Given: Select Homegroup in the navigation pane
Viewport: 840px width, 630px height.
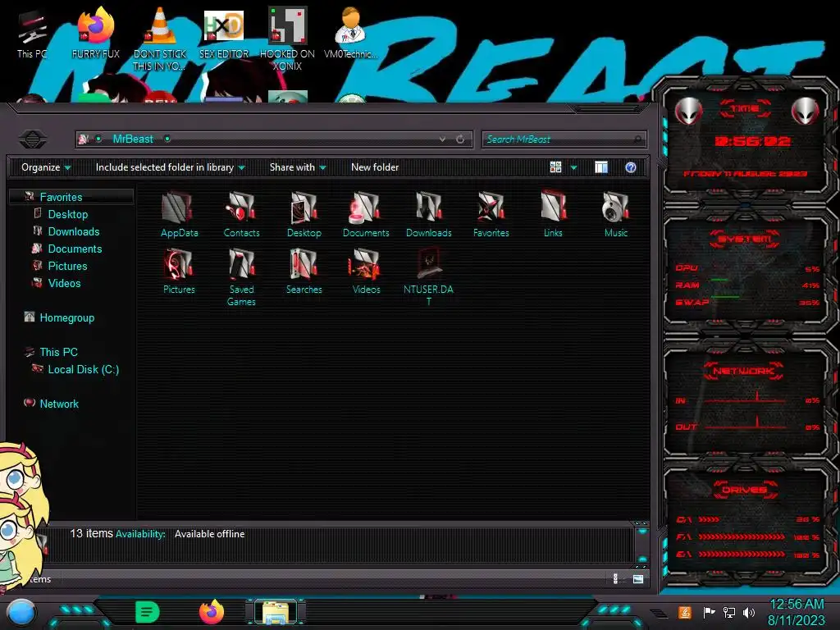Looking at the screenshot, I should [x=67, y=317].
